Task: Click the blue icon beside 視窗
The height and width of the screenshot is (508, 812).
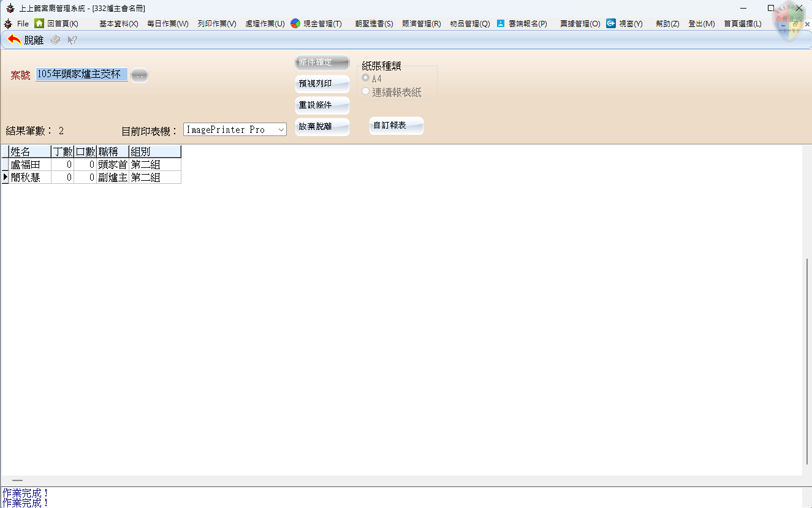Action: (611, 23)
